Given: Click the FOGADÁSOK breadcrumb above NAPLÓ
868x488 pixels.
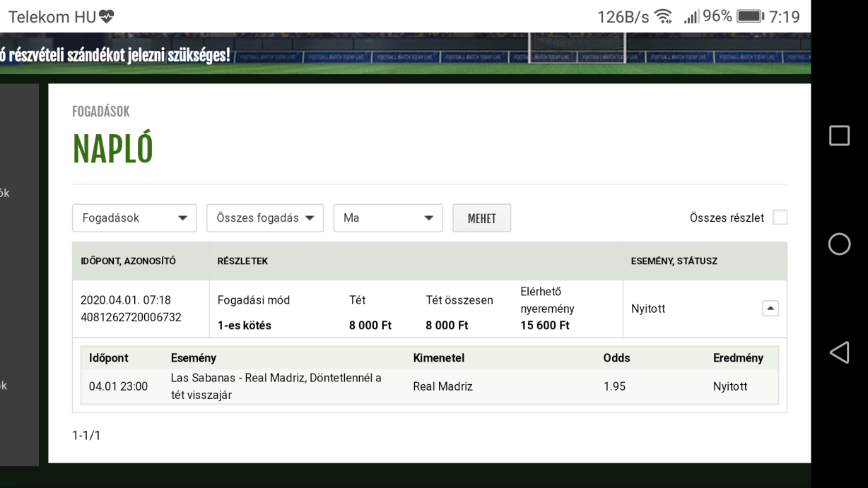Looking at the screenshot, I should coord(101,111).
